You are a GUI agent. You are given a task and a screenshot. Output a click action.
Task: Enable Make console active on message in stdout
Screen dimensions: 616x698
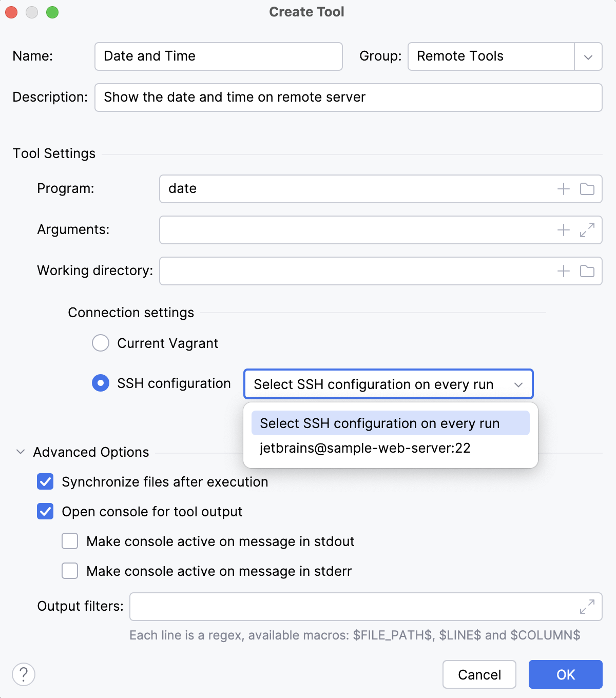point(69,541)
